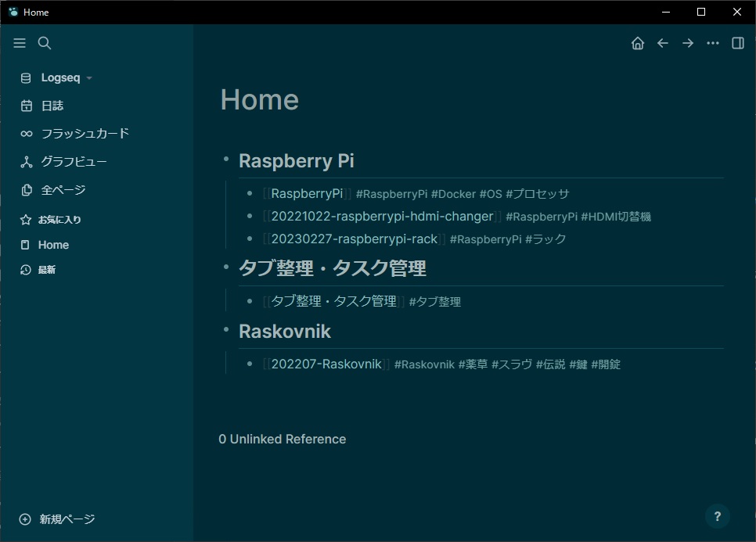Open search with the magnifier icon
This screenshot has height=542, width=756.
point(45,43)
